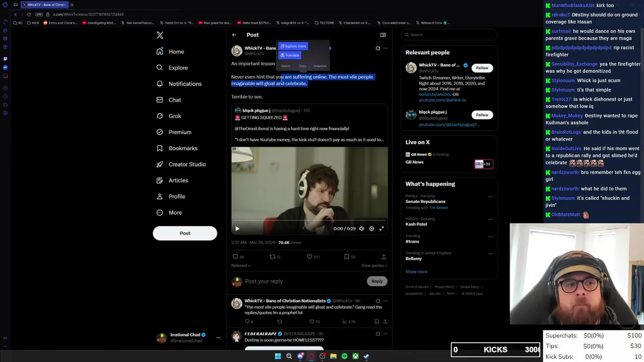Viewport: 644px width, 362px height.
Task: Share the main post
Action: pos(383,257)
